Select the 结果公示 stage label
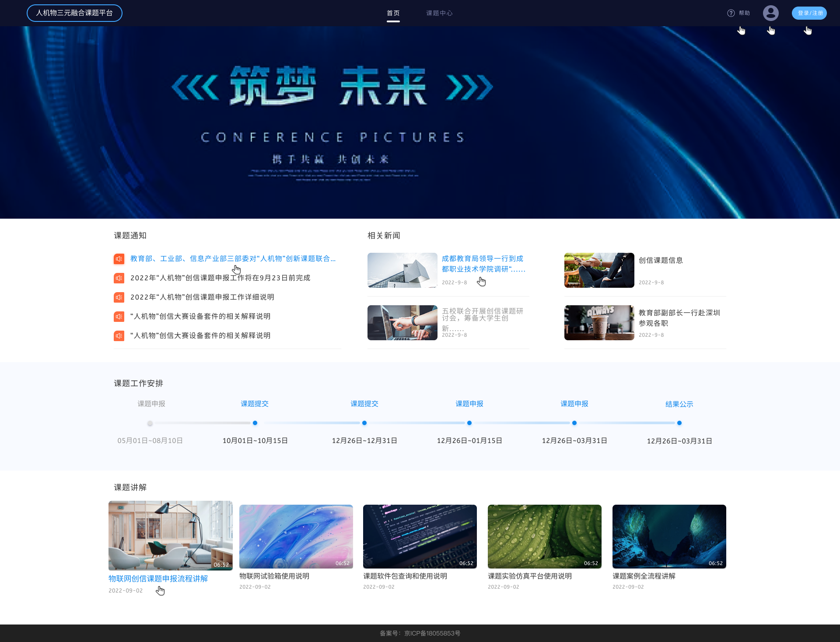The height and width of the screenshot is (642, 840). (x=679, y=404)
